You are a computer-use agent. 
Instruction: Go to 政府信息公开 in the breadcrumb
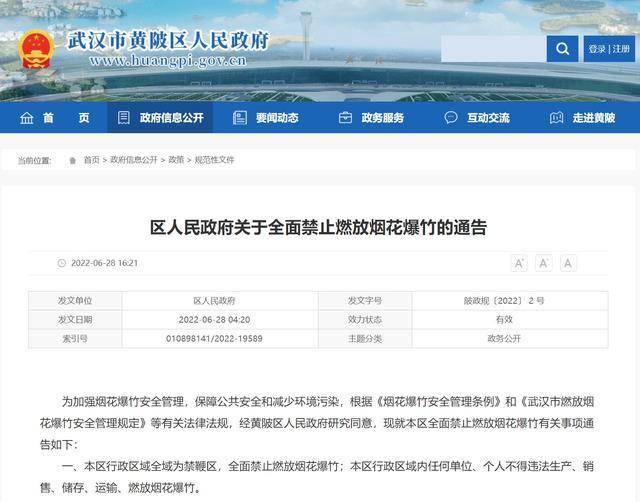134,160
